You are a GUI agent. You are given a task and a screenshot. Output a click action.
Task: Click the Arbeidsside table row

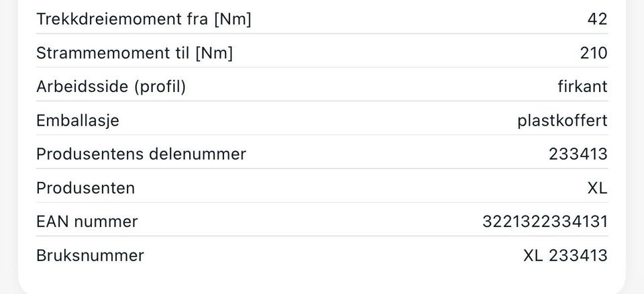(322, 85)
